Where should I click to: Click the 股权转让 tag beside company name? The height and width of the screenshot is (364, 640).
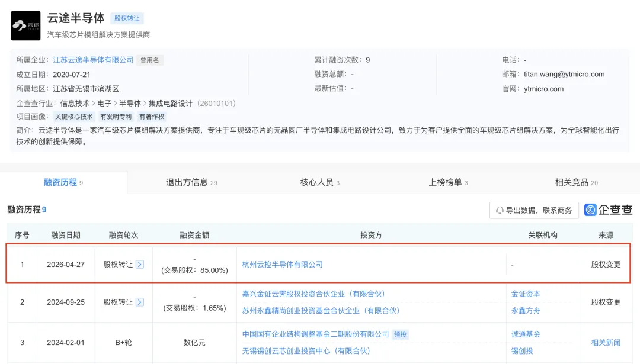[x=127, y=18]
